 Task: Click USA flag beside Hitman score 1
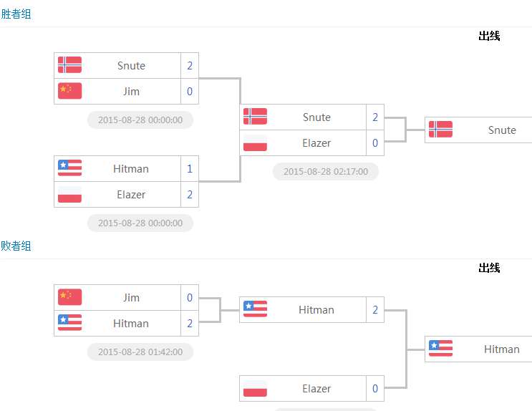(69, 168)
